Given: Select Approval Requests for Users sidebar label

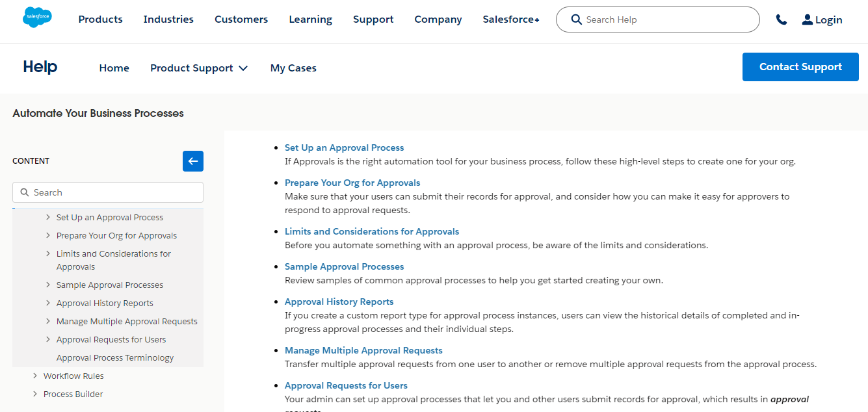Looking at the screenshot, I should pyautogui.click(x=111, y=339).
